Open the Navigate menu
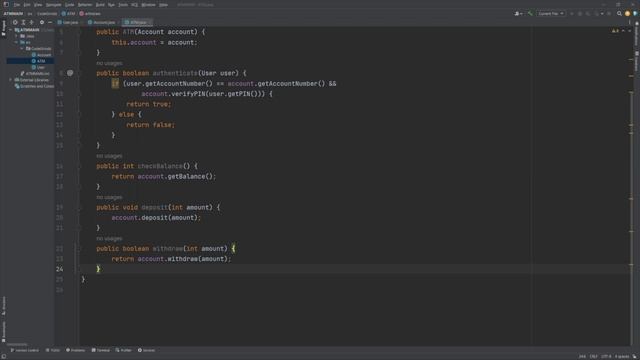Image resolution: width=640 pixels, height=360 pixels. (53, 5)
